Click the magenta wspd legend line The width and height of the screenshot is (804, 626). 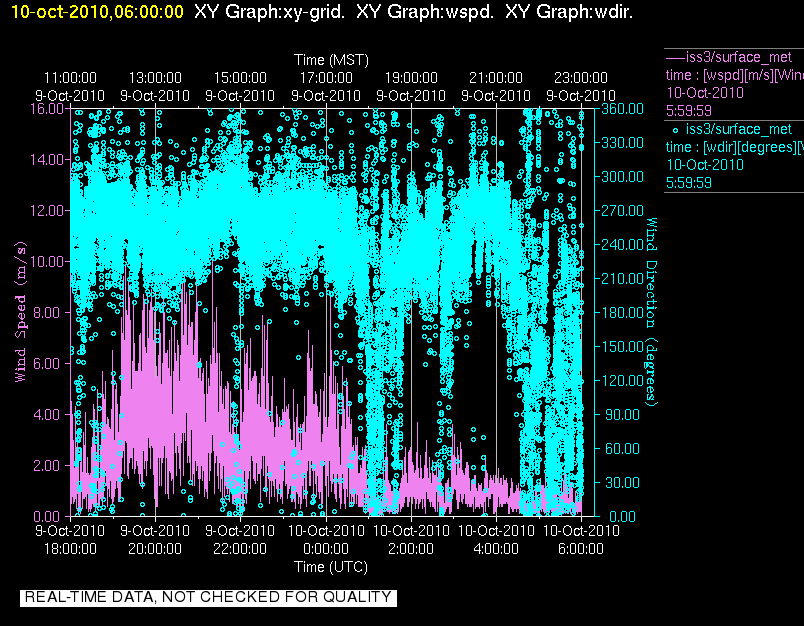tap(675, 57)
